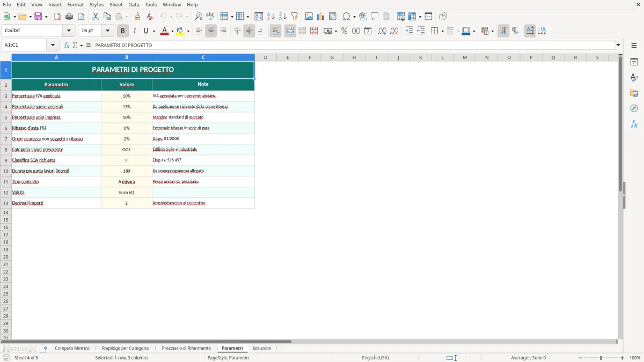Click the Sort Descending icon
Viewport: 644px width, 362px height.
click(283, 17)
